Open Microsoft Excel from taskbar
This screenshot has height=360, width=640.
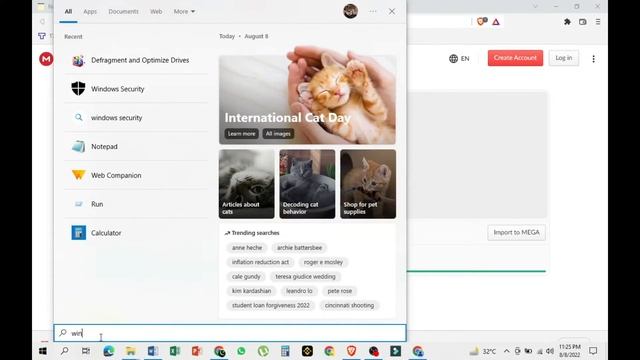pos(175,351)
